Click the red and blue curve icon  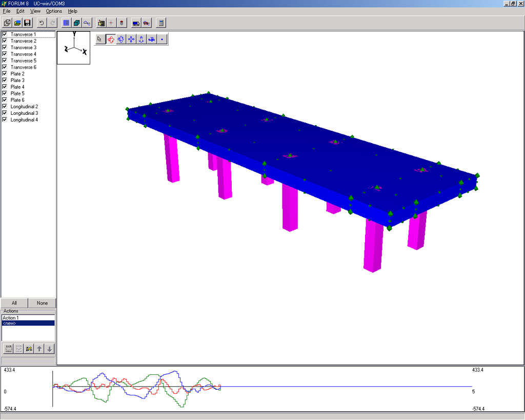coord(146,23)
